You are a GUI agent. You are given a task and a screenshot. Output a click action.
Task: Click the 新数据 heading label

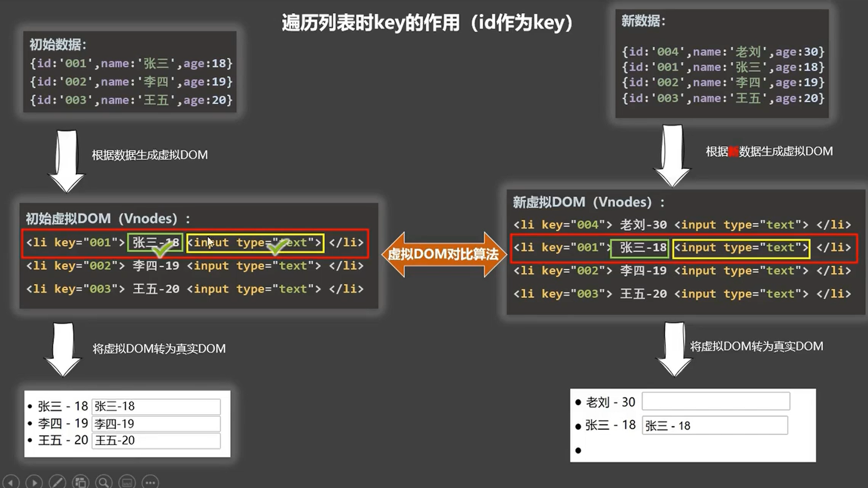(643, 21)
